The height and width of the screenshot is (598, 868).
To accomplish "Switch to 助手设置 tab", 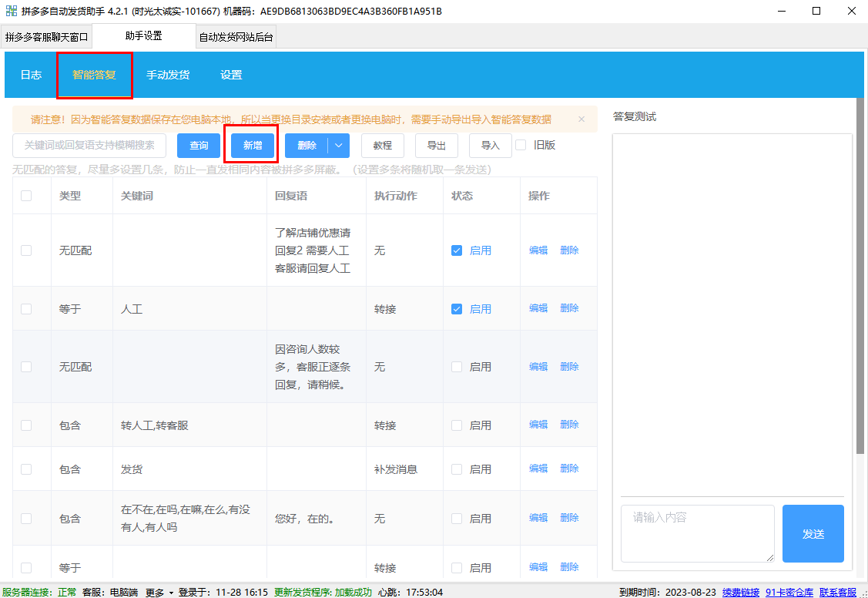I will (x=144, y=36).
